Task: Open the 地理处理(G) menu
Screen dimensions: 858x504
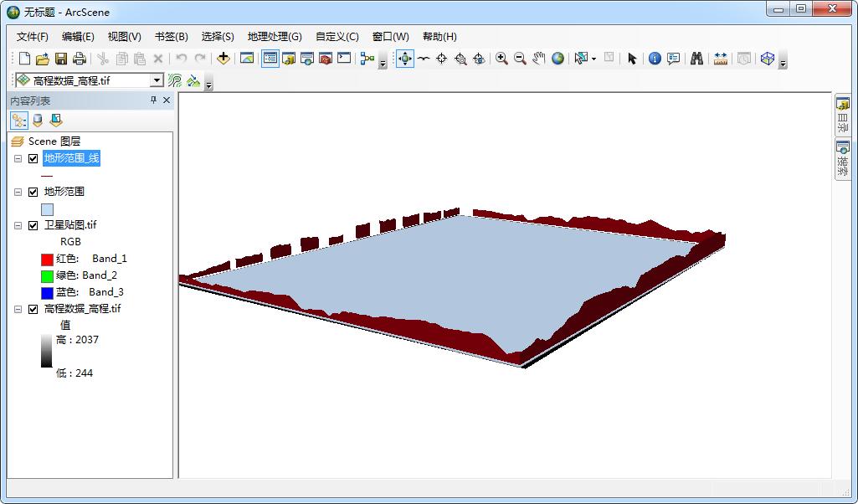Action: 274,37
